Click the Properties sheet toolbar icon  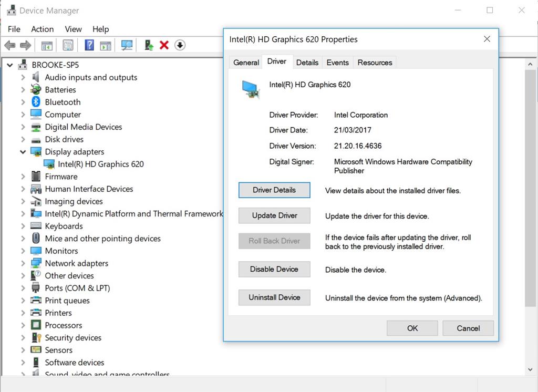pos(68,45)
